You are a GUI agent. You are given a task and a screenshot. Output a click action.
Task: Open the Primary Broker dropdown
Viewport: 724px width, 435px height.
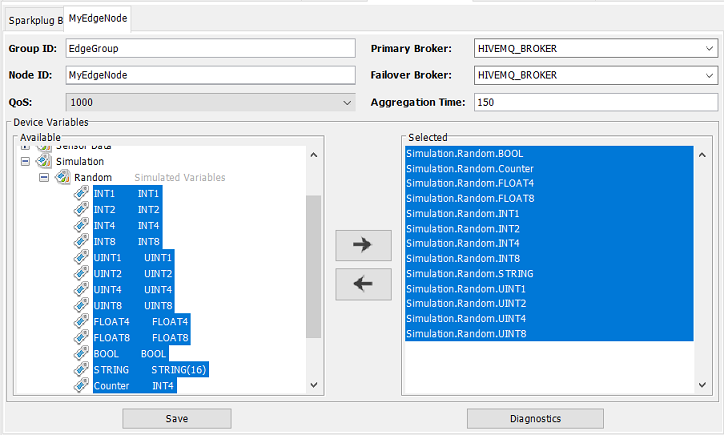click(708, 49)
